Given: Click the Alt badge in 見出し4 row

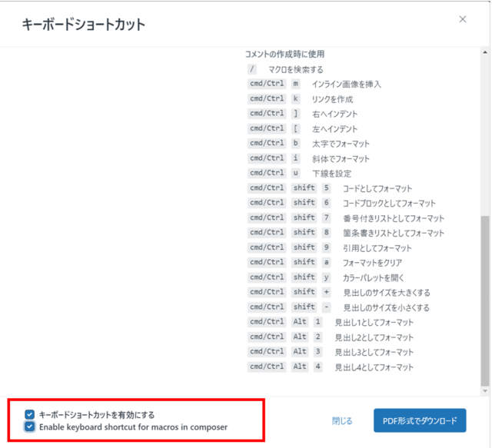Looking at the screenshot, I should [300, 367].
